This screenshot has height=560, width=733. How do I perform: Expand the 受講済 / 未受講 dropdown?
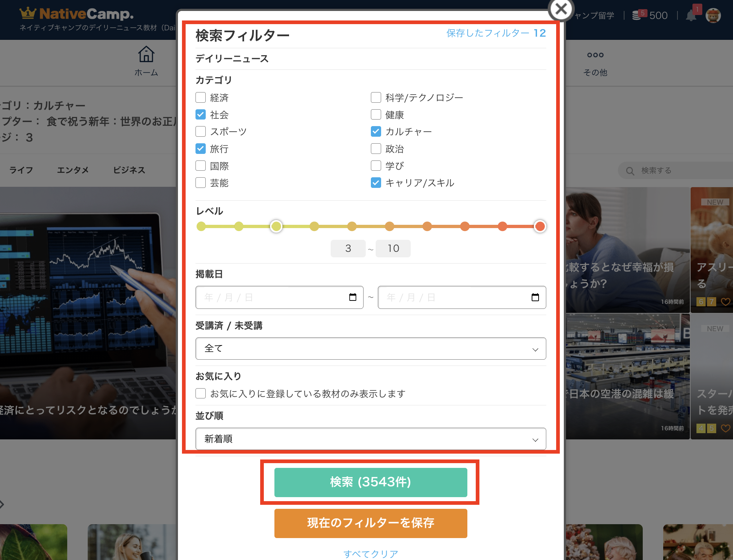click(x=371, y=348)
